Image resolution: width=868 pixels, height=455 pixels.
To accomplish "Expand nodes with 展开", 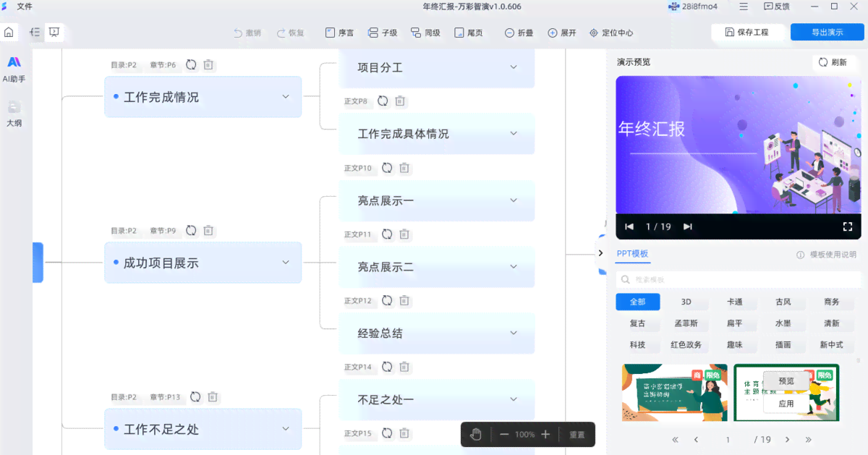I will click(562, 33).
